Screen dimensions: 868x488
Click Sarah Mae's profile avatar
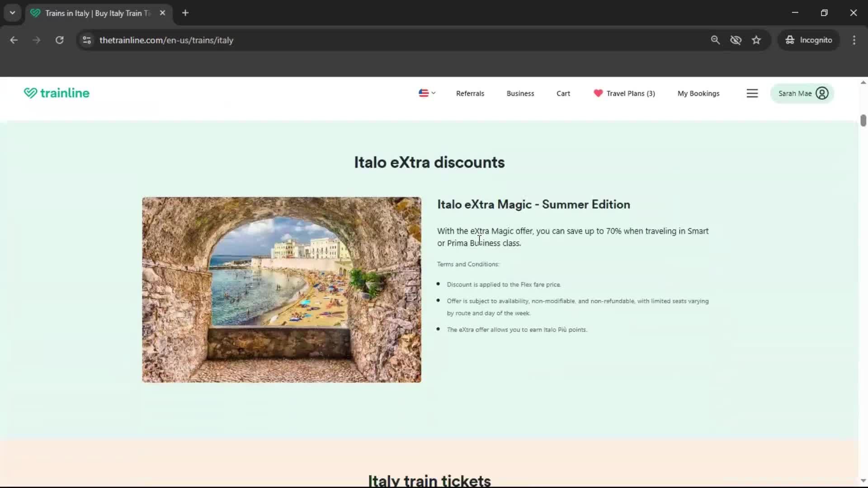pyautogui.click(x=822, y=93)
